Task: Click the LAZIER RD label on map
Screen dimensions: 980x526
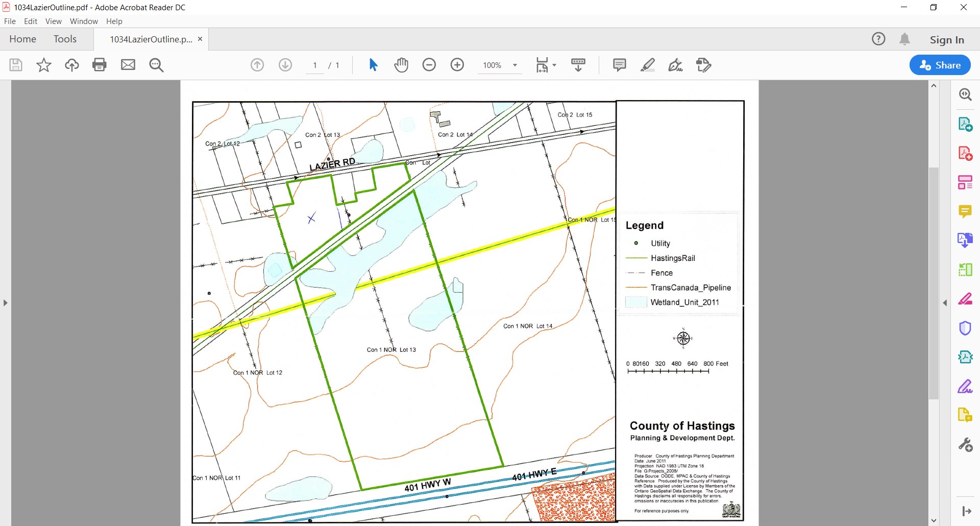Action: (x=332, y=164)
